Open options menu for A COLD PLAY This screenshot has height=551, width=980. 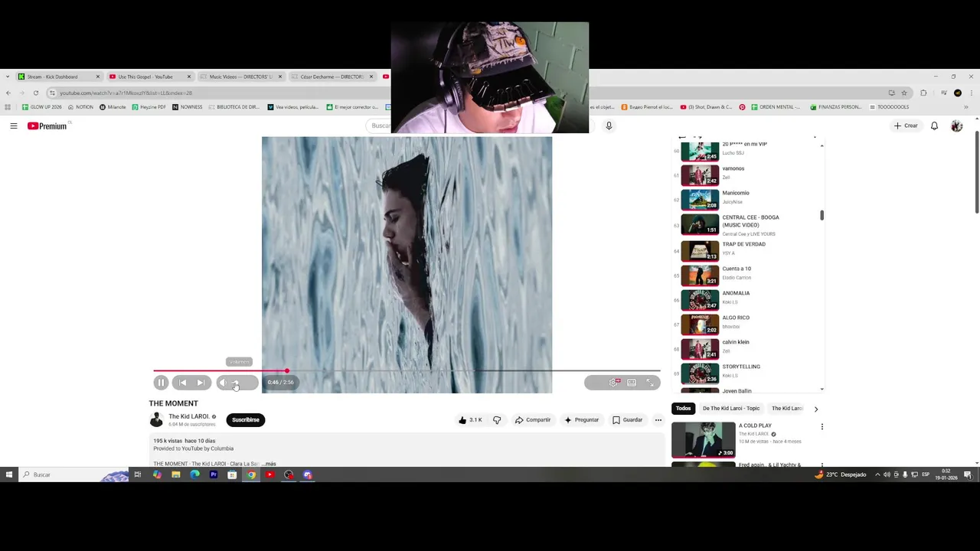pyautogui.click(x=822, y=427)
